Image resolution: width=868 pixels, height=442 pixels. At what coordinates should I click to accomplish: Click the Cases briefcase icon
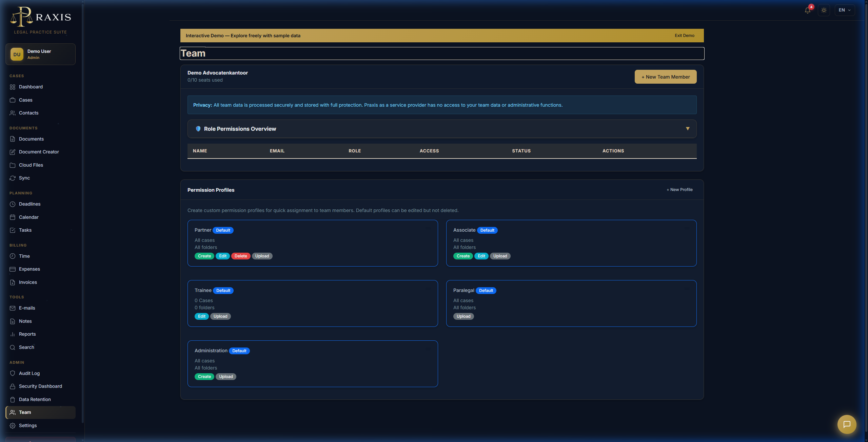(13, 100)
